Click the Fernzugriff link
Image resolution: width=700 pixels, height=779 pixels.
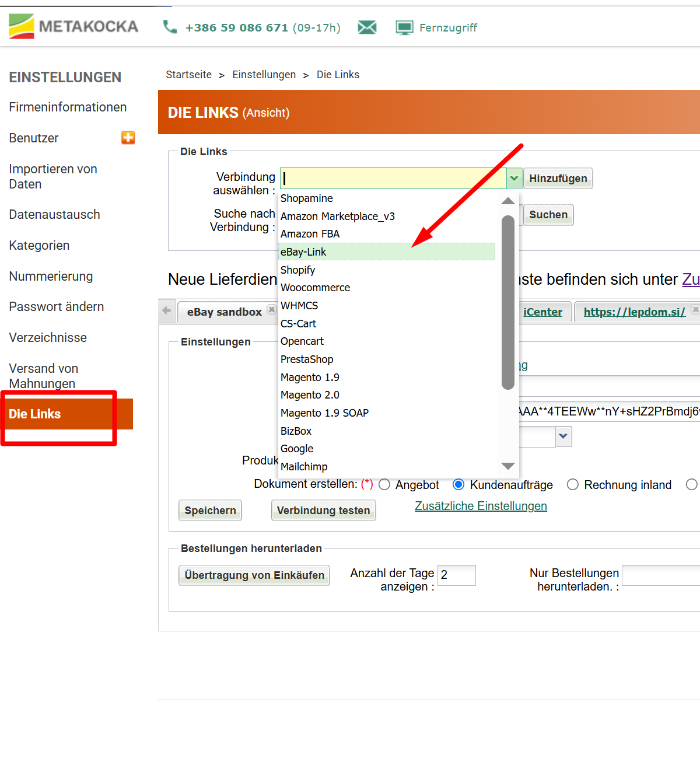(448, 27)
